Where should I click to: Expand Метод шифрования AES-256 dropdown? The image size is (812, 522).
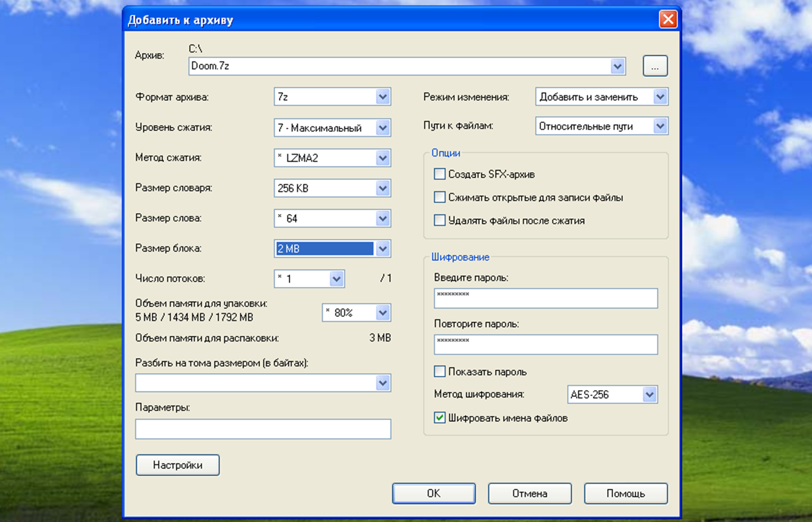tap(612, 394)
